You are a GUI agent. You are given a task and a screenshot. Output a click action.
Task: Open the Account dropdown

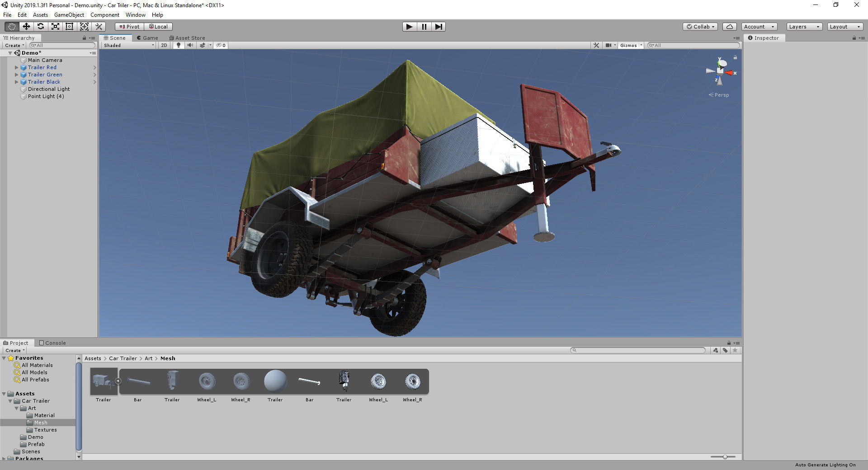(759, 27)
